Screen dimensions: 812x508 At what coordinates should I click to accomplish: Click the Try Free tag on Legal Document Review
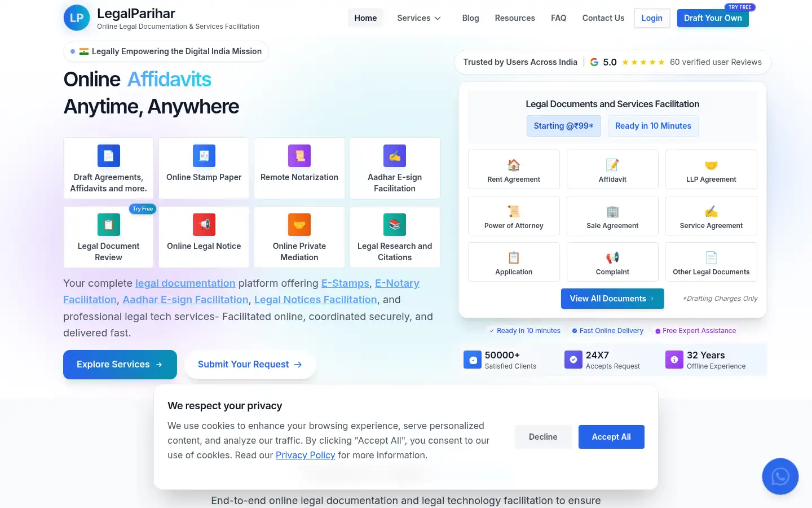pos(143,209)
